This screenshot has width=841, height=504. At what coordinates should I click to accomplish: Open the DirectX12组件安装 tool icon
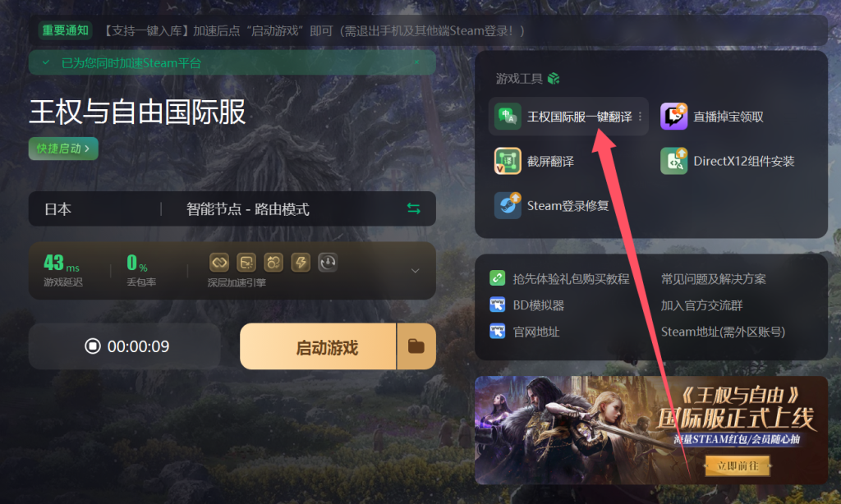pos(673,161)
